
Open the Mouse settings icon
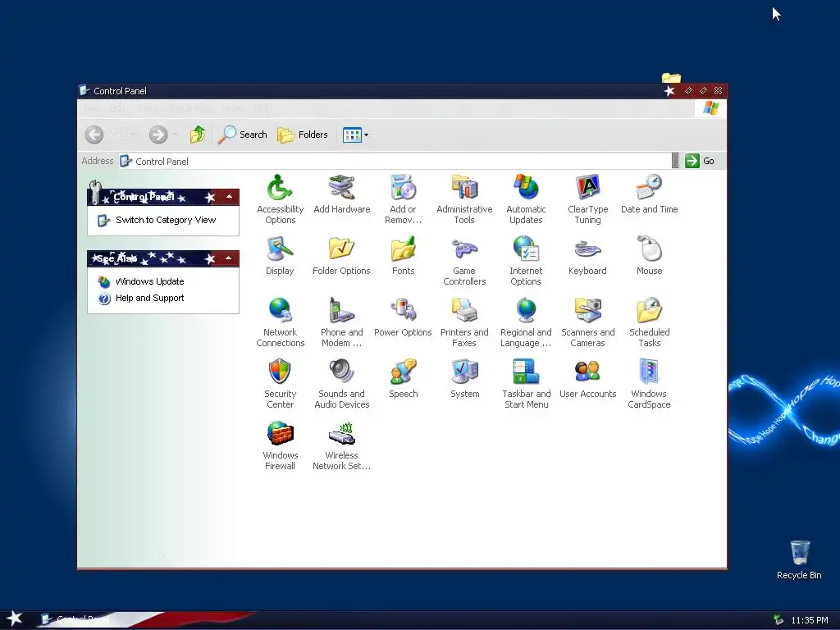tap(650, 256)
